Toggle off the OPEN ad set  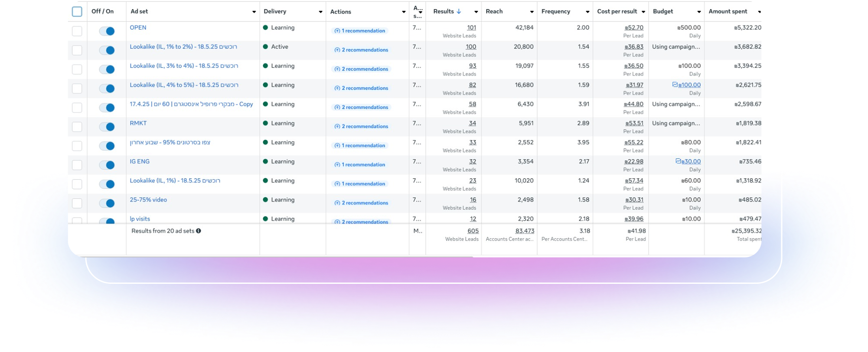tap(107, 31)
